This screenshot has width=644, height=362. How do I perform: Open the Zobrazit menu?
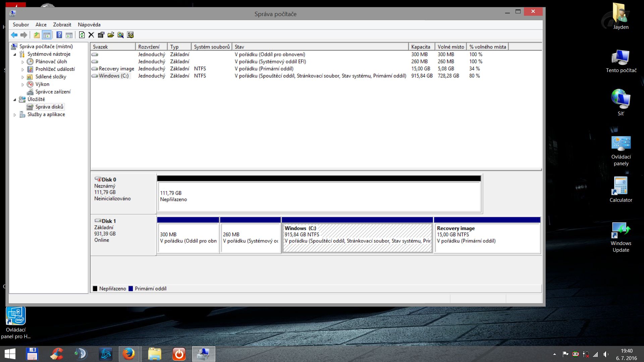pyautogui.click(x=62, y=24)
